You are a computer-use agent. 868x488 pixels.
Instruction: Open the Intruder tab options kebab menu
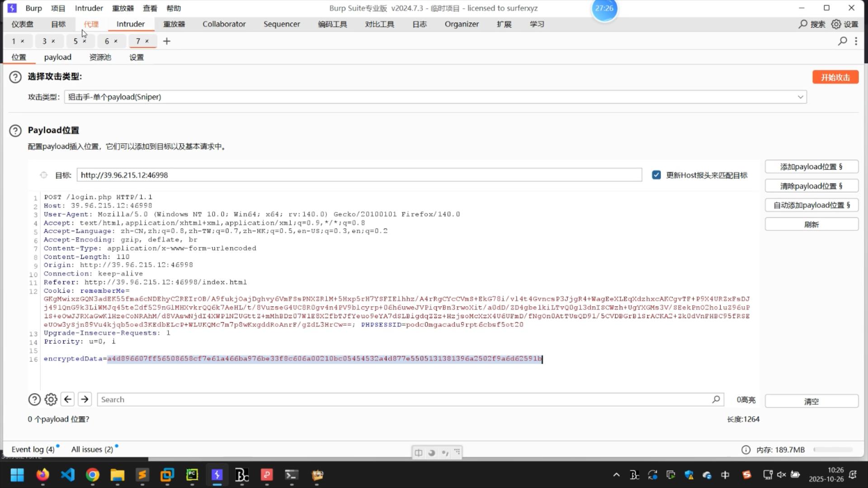[x=856, y=41]
